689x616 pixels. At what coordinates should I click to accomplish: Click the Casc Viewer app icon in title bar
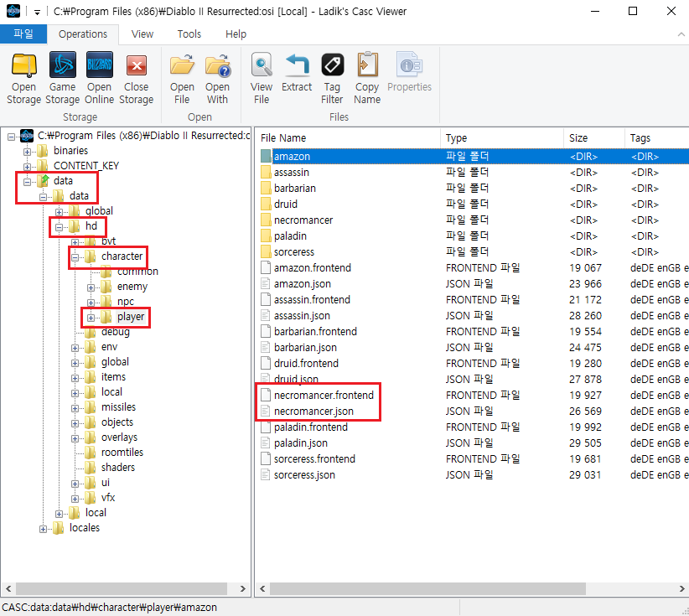pos(13,11)
